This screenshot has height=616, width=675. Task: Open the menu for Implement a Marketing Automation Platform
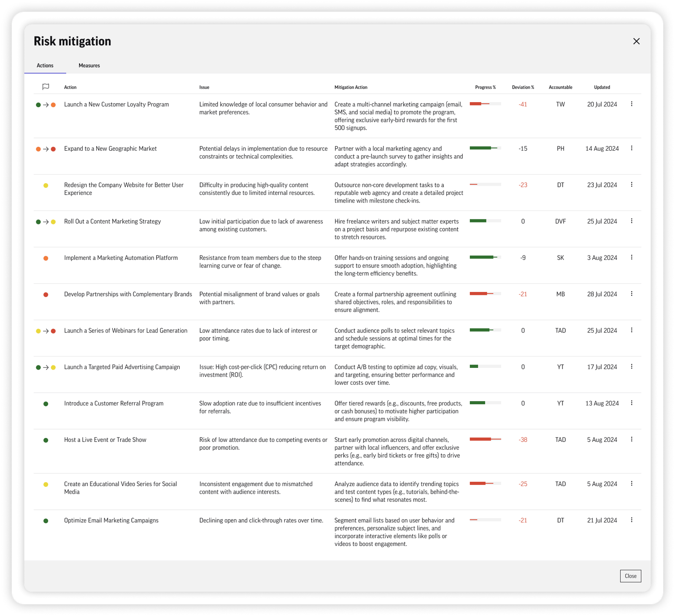pos(632,258)
